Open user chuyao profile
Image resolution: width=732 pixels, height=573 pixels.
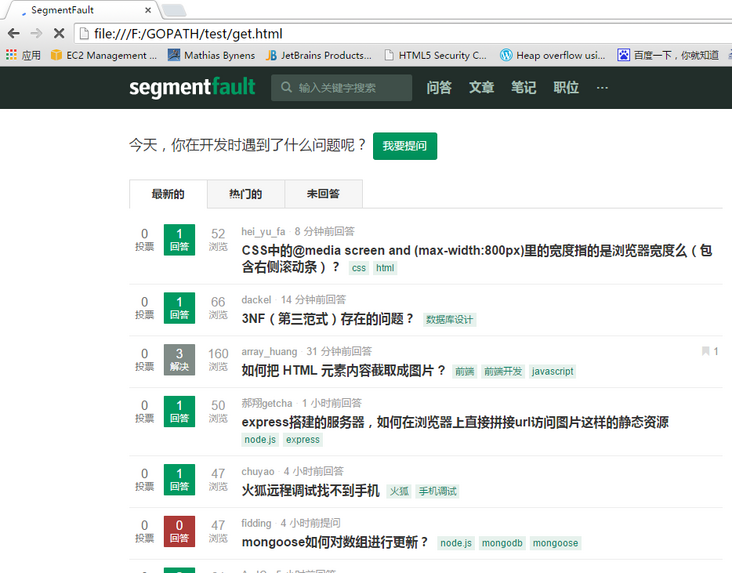coord(258,472)
